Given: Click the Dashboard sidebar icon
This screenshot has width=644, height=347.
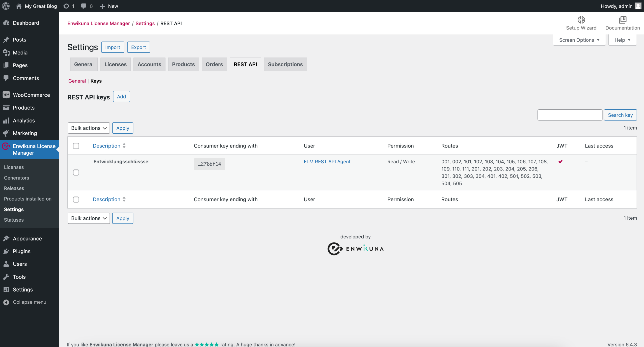Looking at the screenshot, I should coord(6,23).
